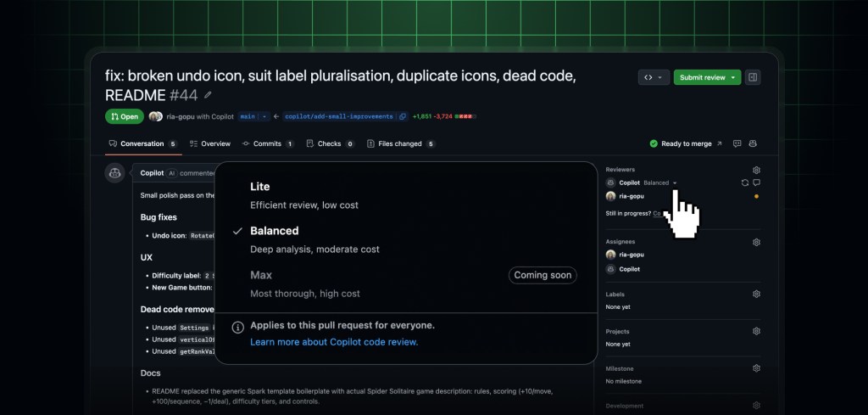Click the Copilot comment author name

point(152,173)
